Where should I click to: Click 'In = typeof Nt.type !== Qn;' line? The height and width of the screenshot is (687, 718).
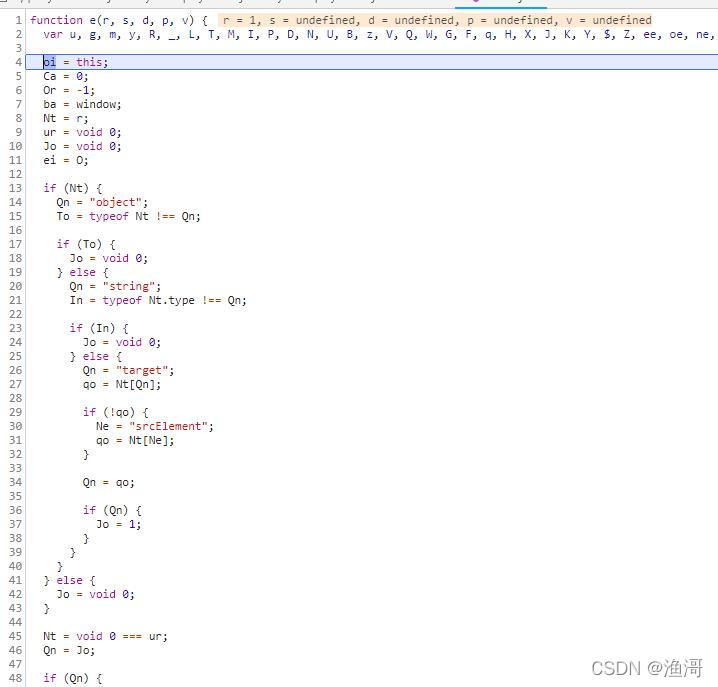click(x=158, y=300)
